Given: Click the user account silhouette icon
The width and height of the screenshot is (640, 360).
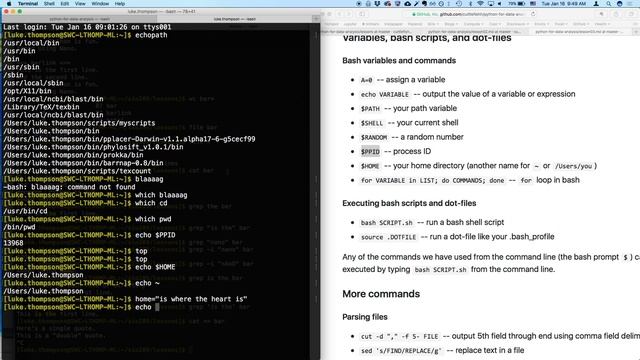Looking at the screenshot, I should (596, 4).
